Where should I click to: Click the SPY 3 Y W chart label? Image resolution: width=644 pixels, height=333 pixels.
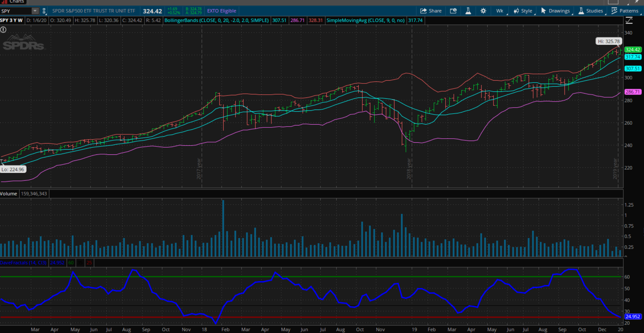click(11, 20)
